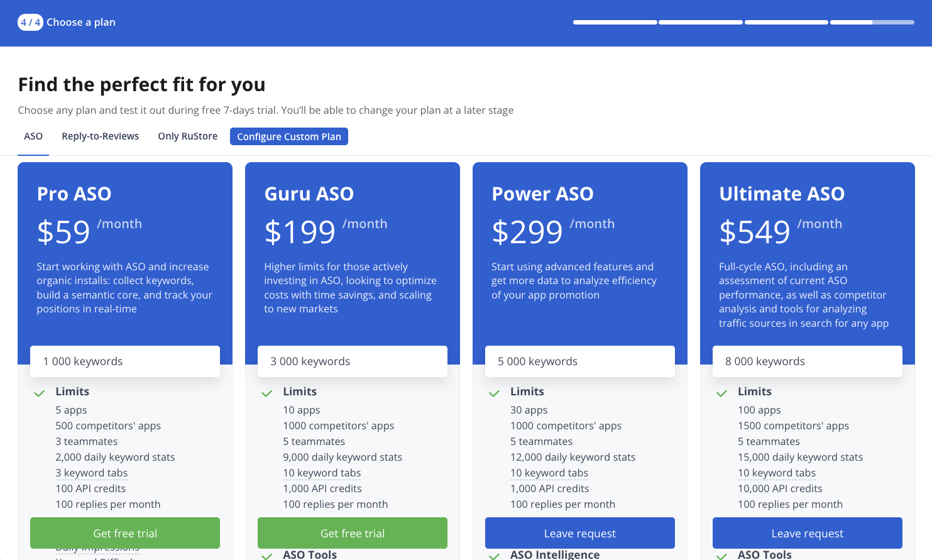Leave a request for Power ASO
The height and width of the screenshot is (560, 932).
(x=580, y=533)
